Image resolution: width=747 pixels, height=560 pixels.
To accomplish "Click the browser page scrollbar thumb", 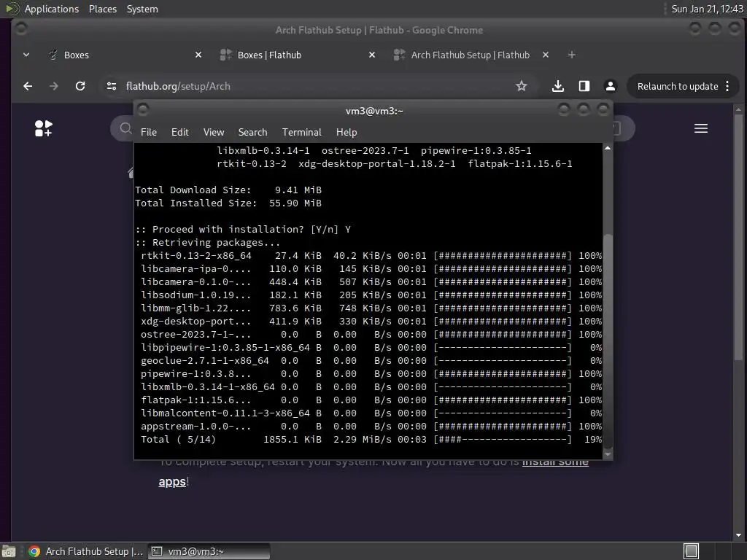I will (738, 237).
